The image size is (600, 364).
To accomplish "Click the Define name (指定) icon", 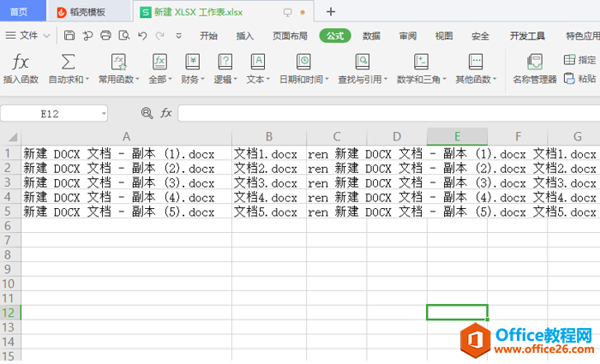I will click(569, 60).
